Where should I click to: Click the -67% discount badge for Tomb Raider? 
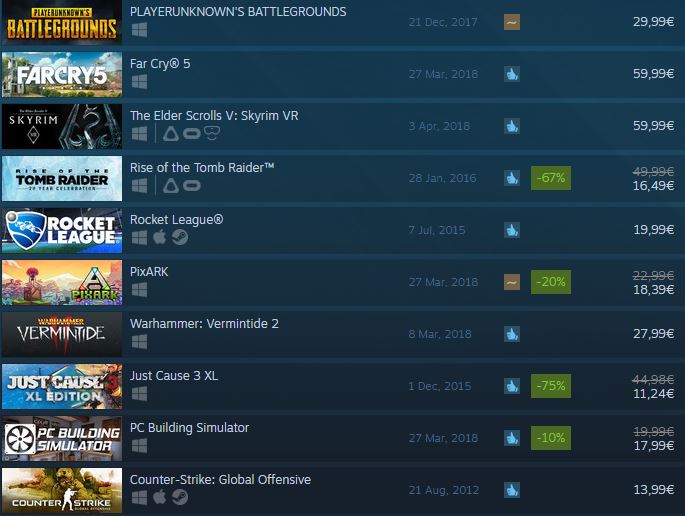click(550, 178)
